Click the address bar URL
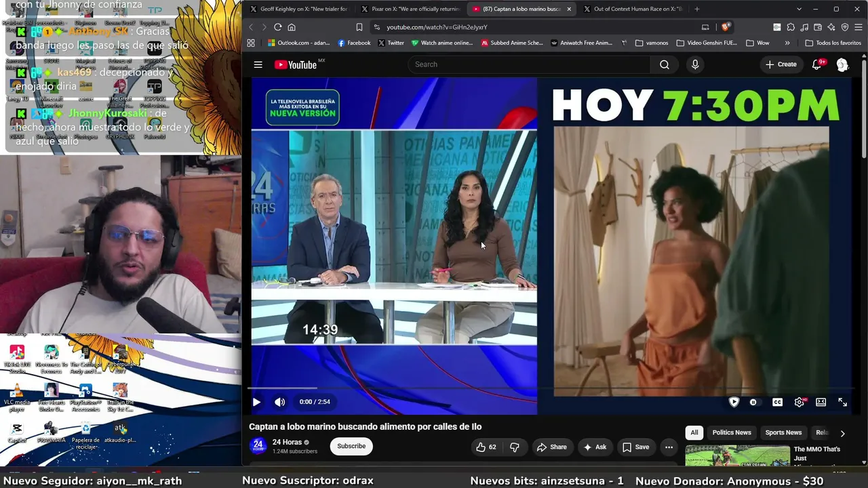Viewport: 868px width, 488px height. (437, 27)
